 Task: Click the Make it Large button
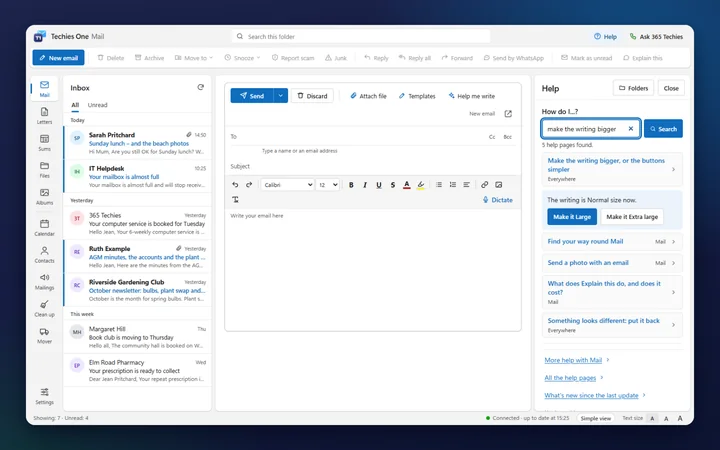[x=572, y=217]
